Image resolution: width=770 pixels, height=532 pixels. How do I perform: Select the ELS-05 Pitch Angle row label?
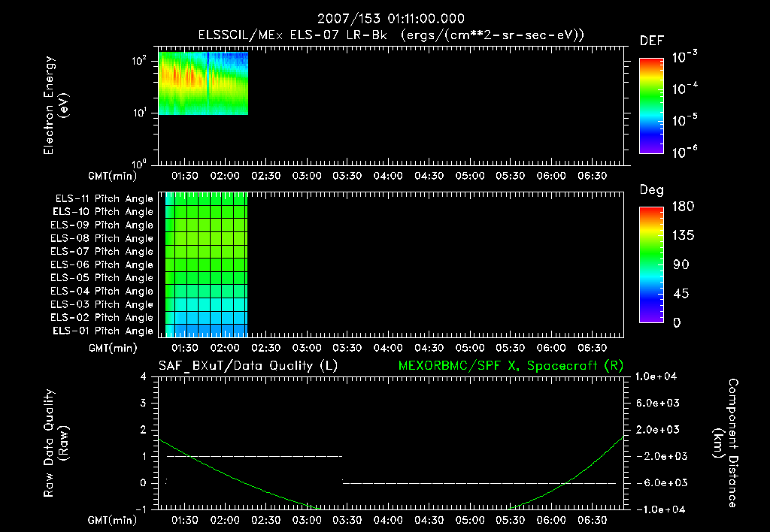(x=102, y=278)
